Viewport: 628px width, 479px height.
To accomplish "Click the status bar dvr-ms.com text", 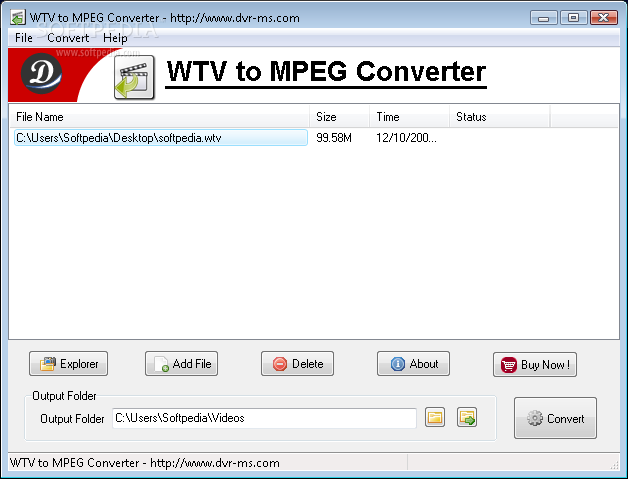I will (x=145, y=463).
